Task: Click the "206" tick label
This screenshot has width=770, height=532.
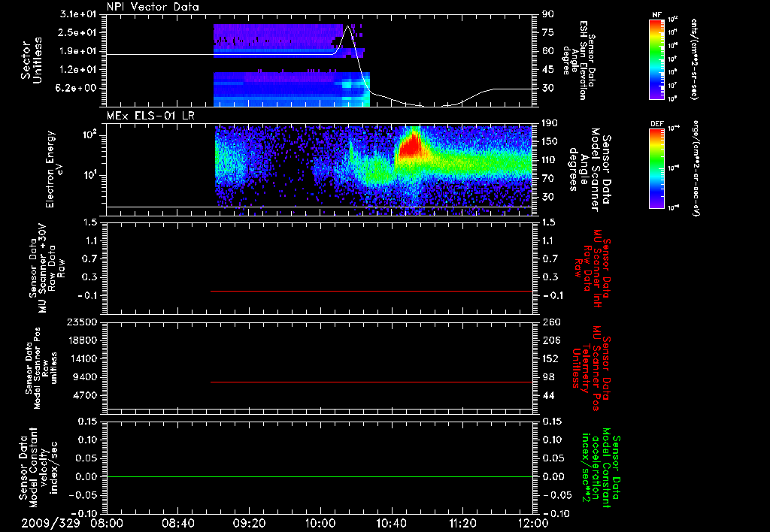Action: [x=550, y=340]
